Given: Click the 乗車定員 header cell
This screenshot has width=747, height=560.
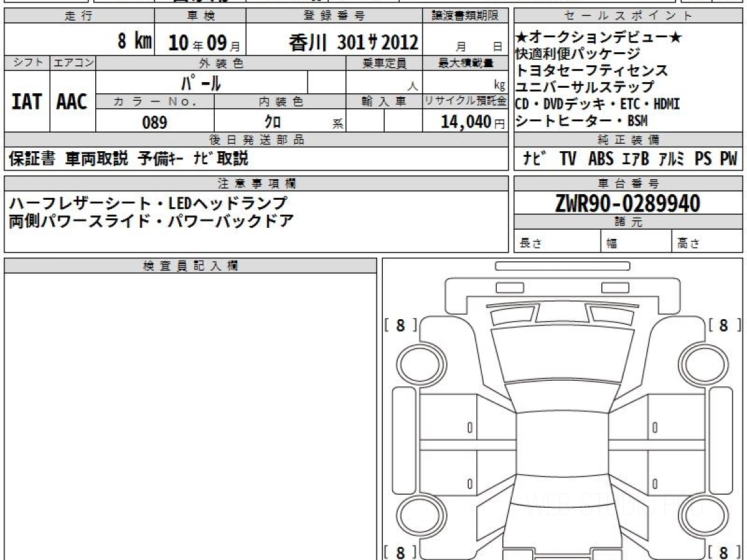Looking at the screenshot, I should [384, 63].
